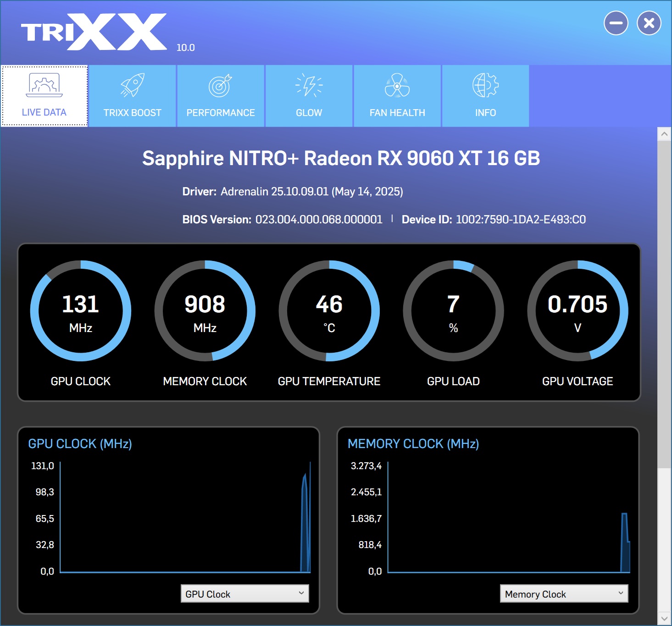Image resolution: width=672 pixels, height=626 pixels.
Task: Click the 818,4 axis value
Action: point(370,545)
